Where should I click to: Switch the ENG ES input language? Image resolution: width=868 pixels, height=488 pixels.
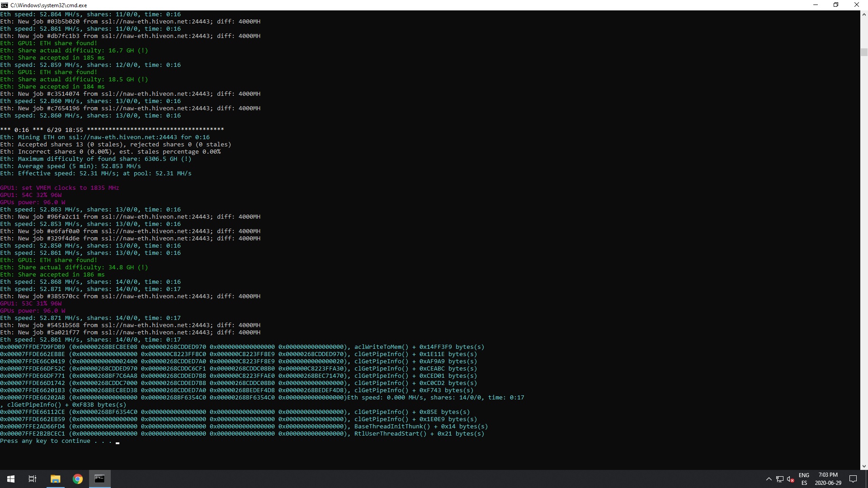click(x=804, y=479)
